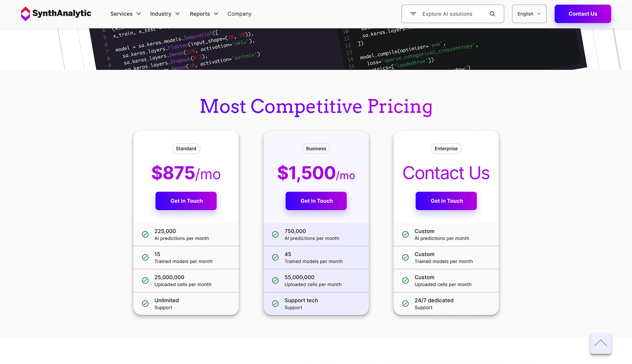Click checkmark icon beside 45 trained models
632x364 pixels.
pos(275,257)
